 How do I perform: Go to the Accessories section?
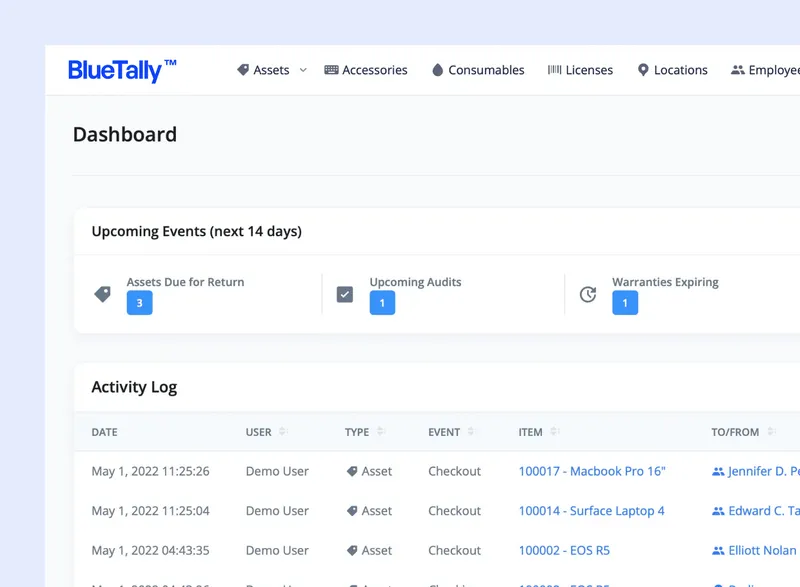[366, 70]
